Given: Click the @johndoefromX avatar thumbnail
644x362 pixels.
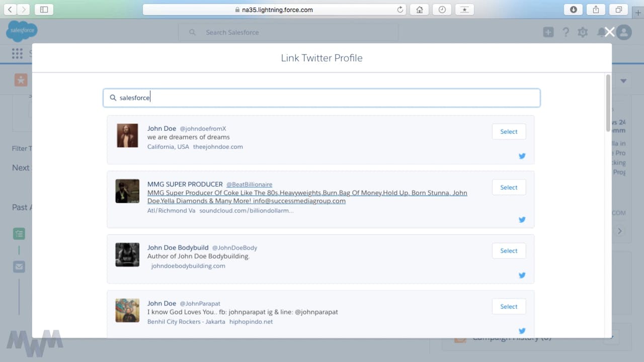Looking at the screenshot, I should (x=127, y=136).
